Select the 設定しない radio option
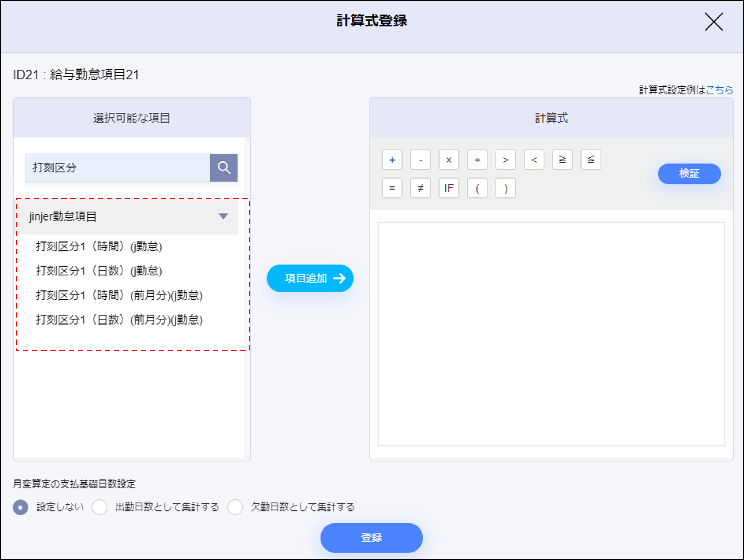Screen dimensions: 744x560 tap(21, 507)
